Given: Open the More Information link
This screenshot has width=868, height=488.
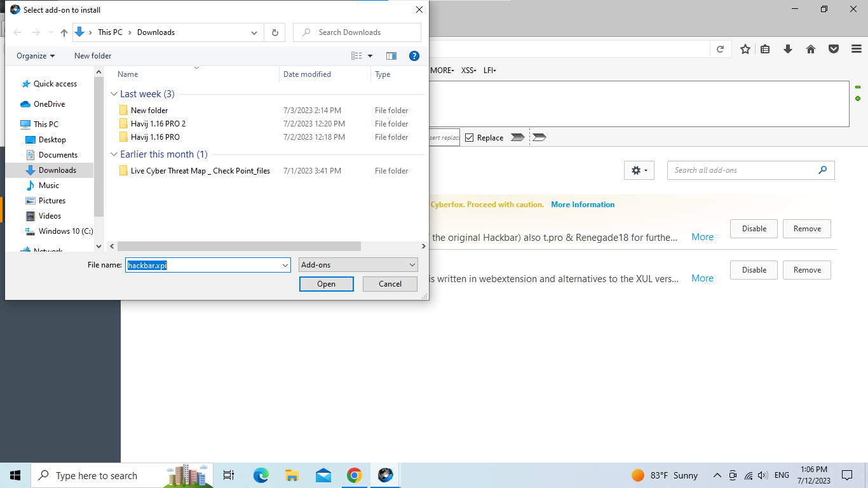Looking at the screenshot, I should tap(583, 205).
